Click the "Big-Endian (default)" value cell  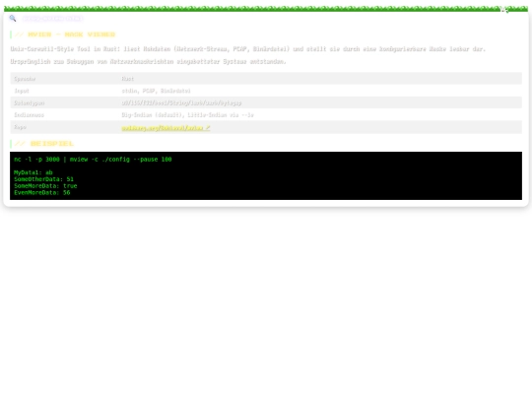(320, 115)
